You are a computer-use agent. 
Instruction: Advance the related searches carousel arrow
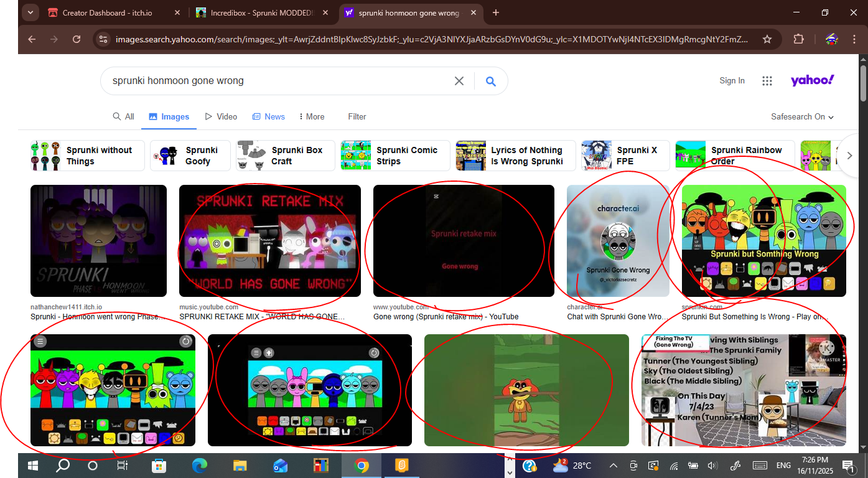point(849,156)
